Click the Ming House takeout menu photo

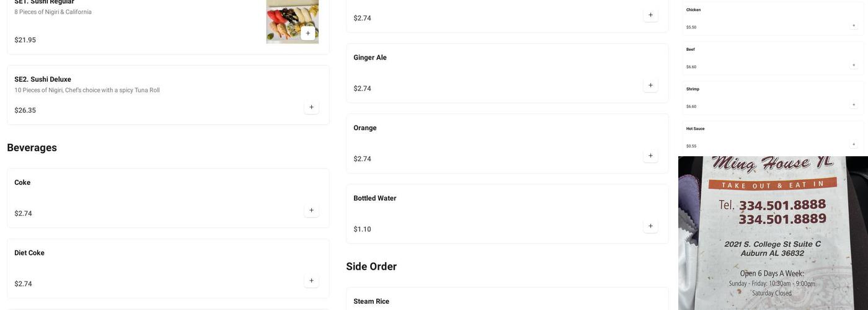tap(773, 233)
